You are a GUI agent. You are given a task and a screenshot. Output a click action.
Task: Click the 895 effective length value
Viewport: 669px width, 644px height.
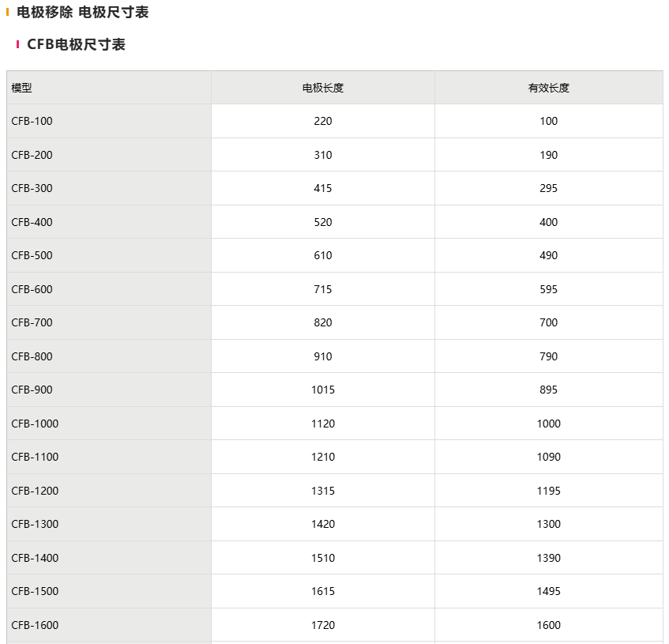[548, 390]
